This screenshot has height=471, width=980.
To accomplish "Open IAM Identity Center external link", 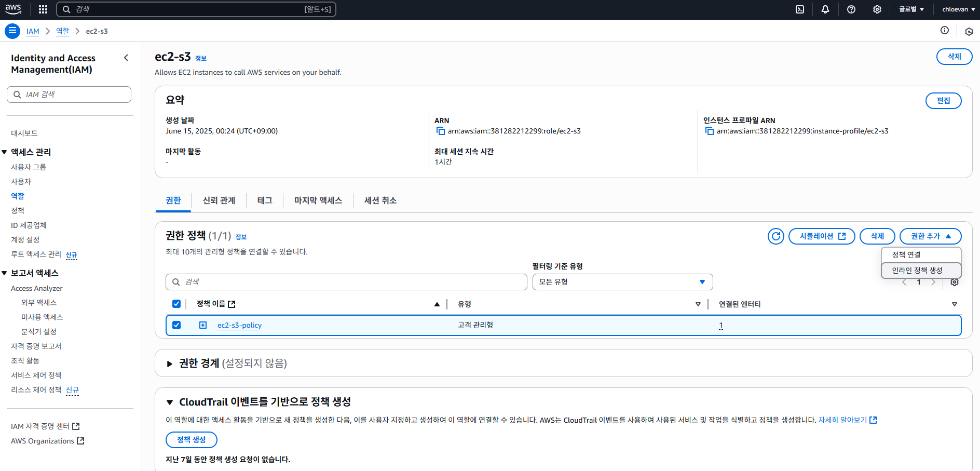I will (45, 426).
